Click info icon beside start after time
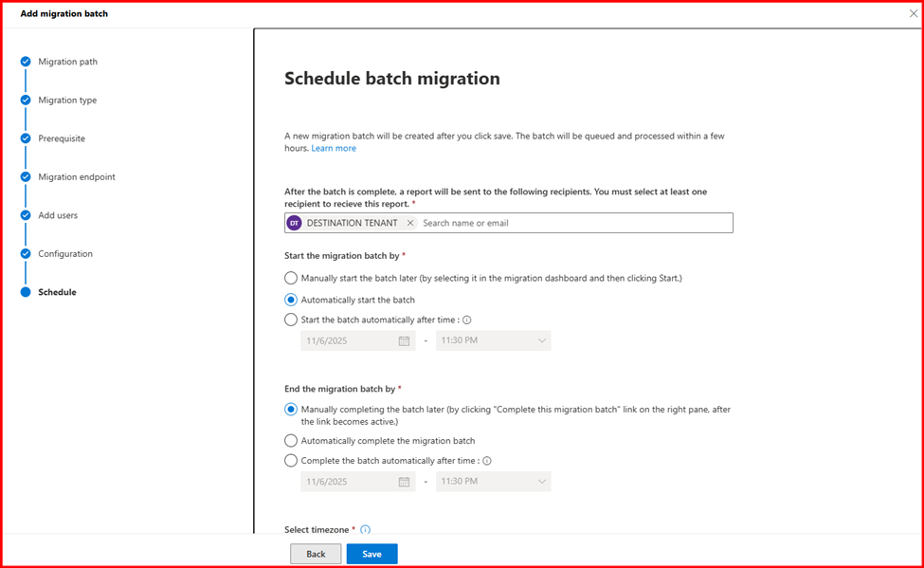Image resolution: width=924 pixels, height=568 pixels. (x=467, y=321)
